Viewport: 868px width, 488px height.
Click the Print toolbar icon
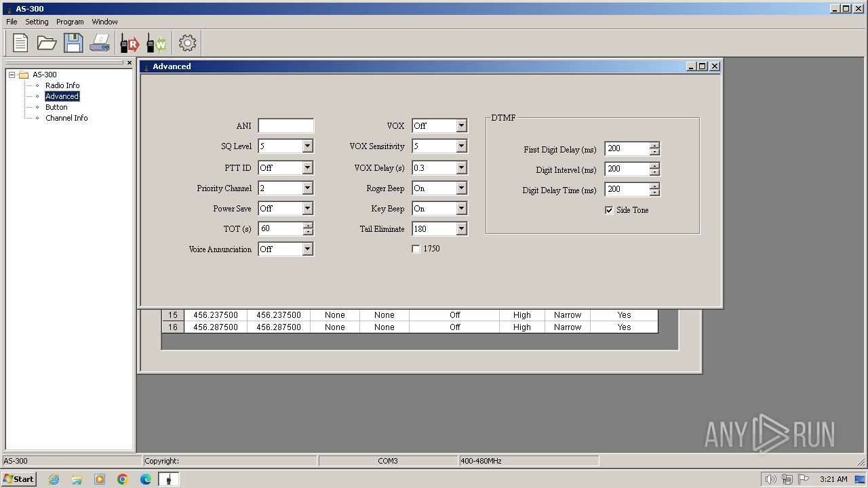coord(100,43)
